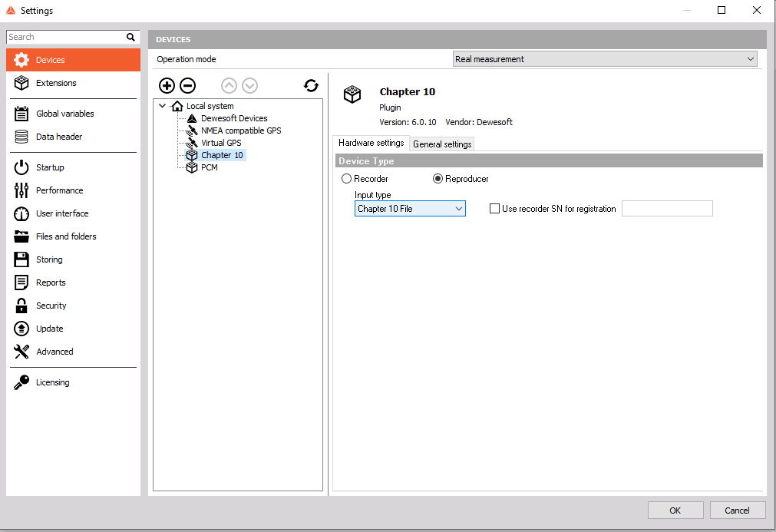Open the Performance settings page
The width and height of the screenshot is (776, 532).
(73, 190)
